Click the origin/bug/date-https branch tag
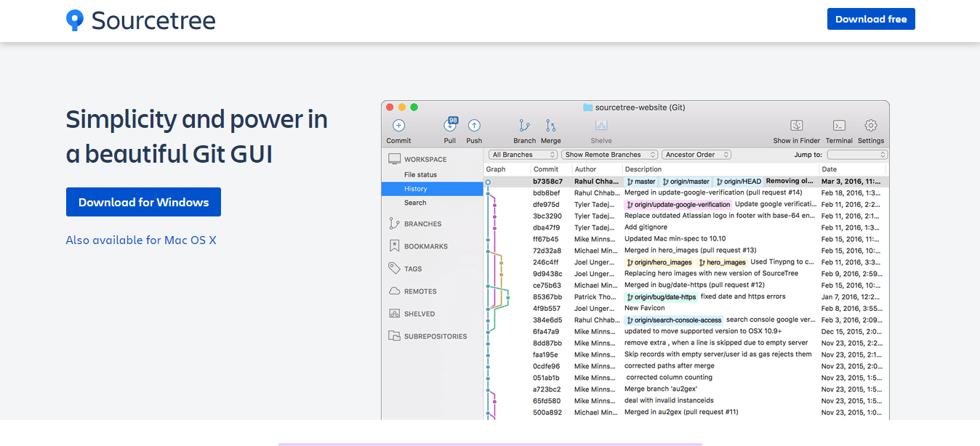The image size is (980, 446). (661, 297)
